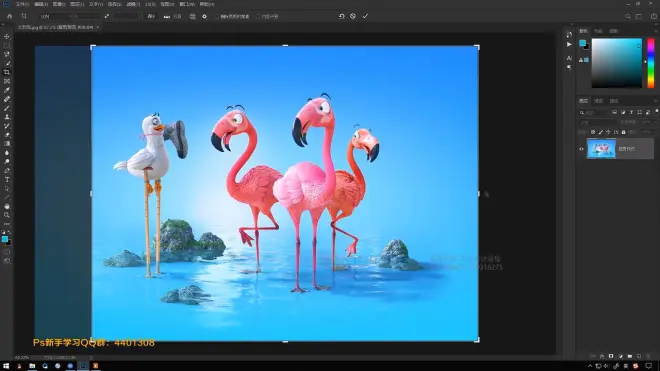Select the Blur tool
660x371 pixels.
[7, 153]
